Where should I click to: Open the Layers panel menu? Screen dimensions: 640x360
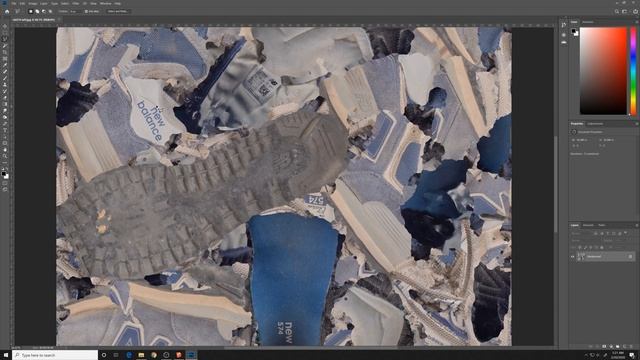coord(636,225)
